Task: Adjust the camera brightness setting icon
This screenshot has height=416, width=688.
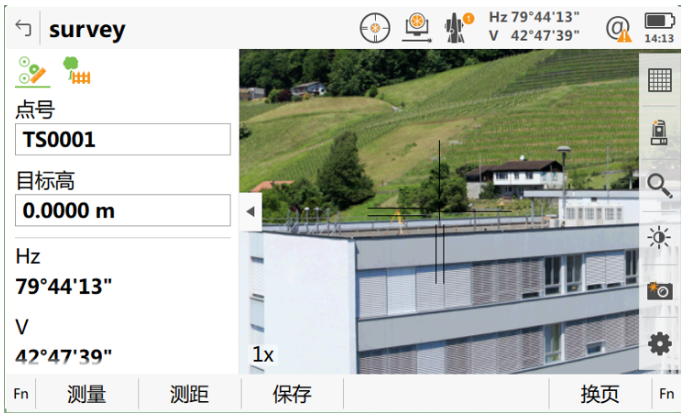Action: (659, 238)
